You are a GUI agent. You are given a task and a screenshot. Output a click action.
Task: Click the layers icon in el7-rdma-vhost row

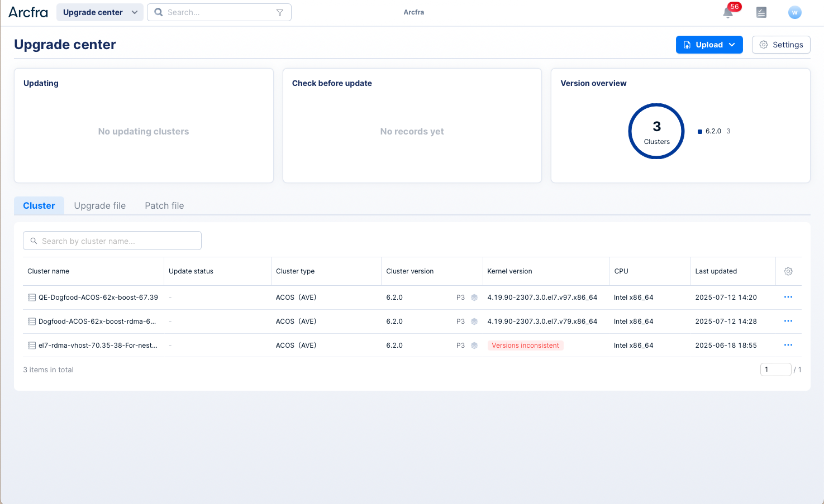click(474, 345)
